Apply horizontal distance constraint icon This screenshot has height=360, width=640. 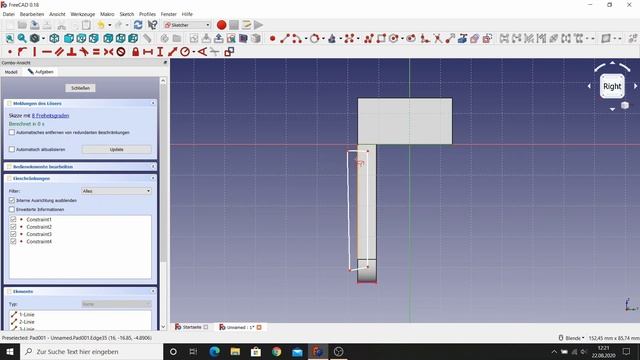point(148,52)
